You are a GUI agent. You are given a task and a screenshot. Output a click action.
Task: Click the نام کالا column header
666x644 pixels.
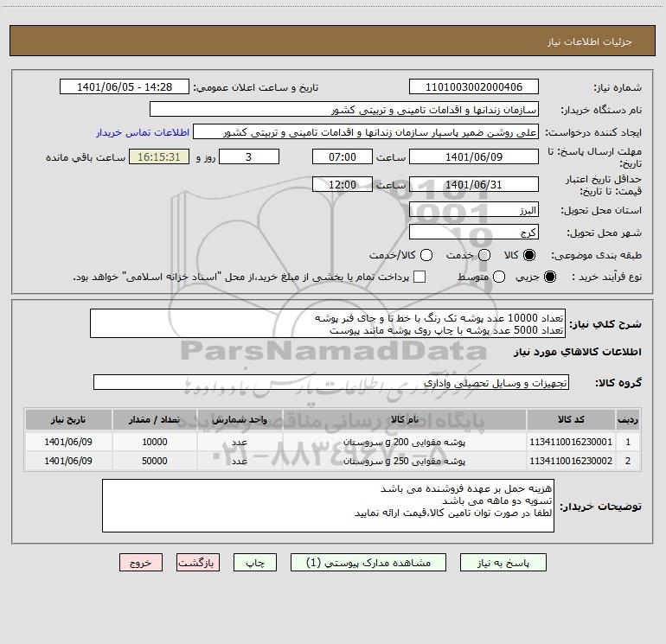click(x=405, y=420)
